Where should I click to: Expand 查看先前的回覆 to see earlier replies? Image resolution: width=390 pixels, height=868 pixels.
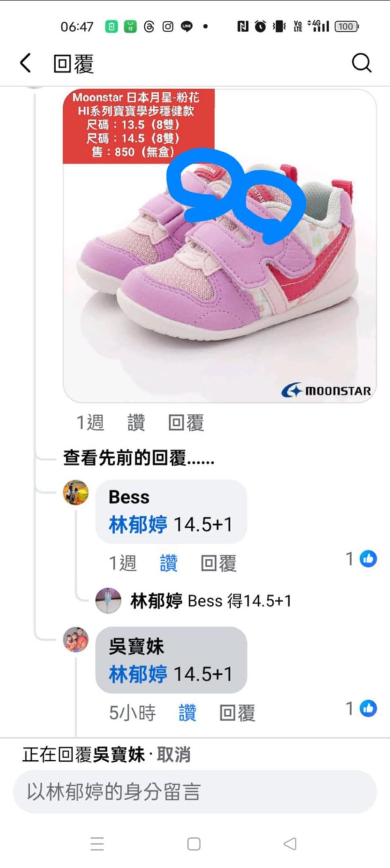click(x=139, y=458)
